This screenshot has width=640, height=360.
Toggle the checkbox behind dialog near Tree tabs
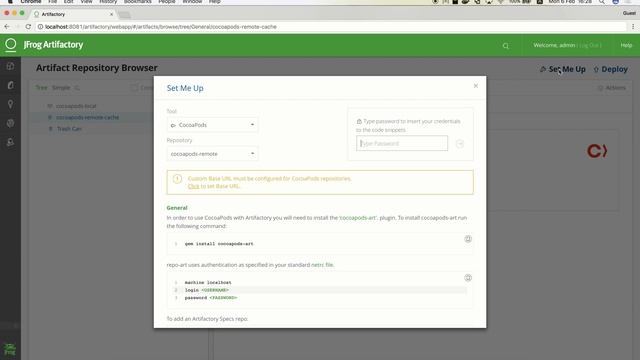click(x=134, y=88)
